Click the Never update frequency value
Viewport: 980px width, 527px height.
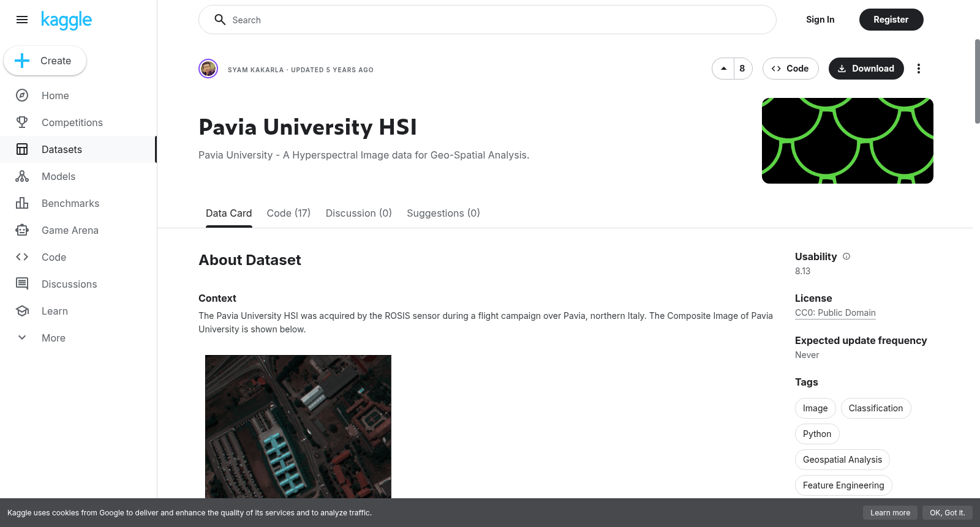coord(807,355)
